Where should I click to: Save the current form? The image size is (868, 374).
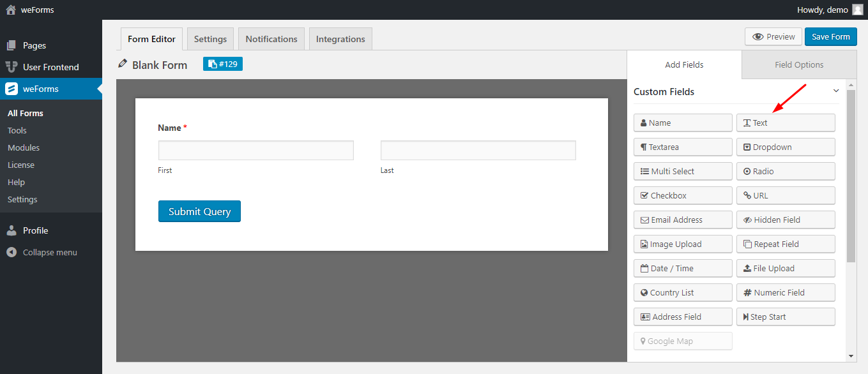tap(830, 36)
